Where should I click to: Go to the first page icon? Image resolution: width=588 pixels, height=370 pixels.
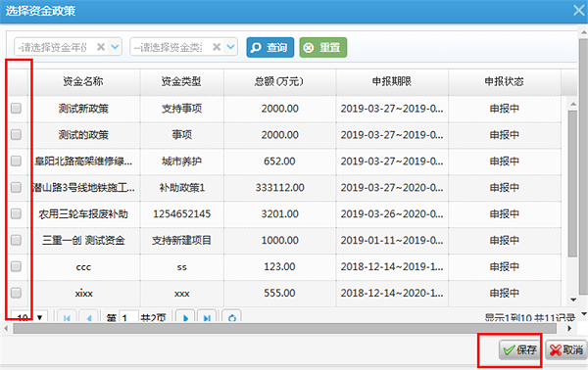click(x=67, y=317)
